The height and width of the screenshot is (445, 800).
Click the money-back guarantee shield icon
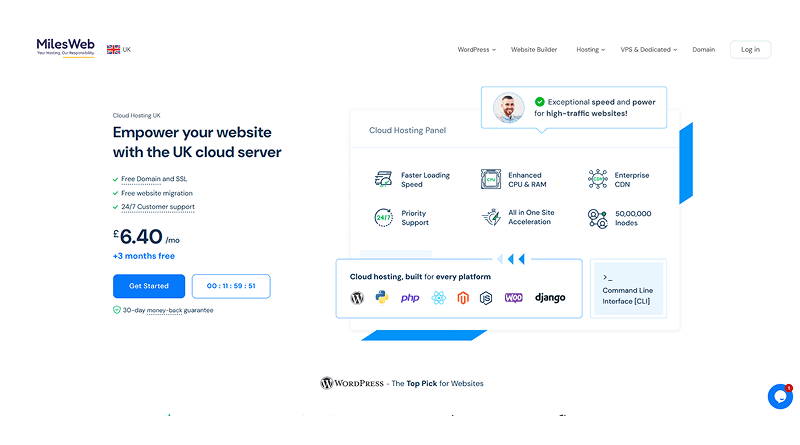(116, 310)
